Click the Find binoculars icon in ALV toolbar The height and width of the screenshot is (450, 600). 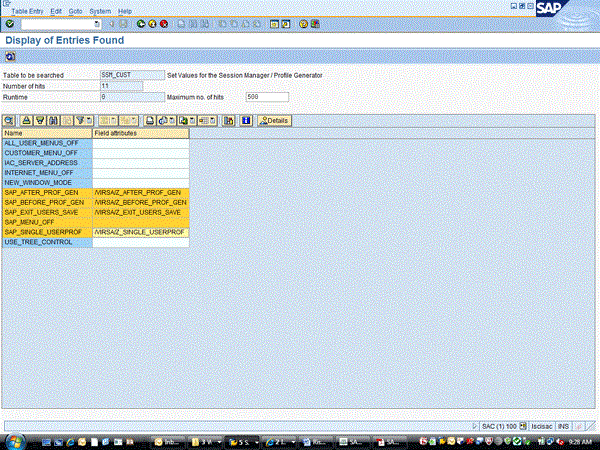(52, 120)
